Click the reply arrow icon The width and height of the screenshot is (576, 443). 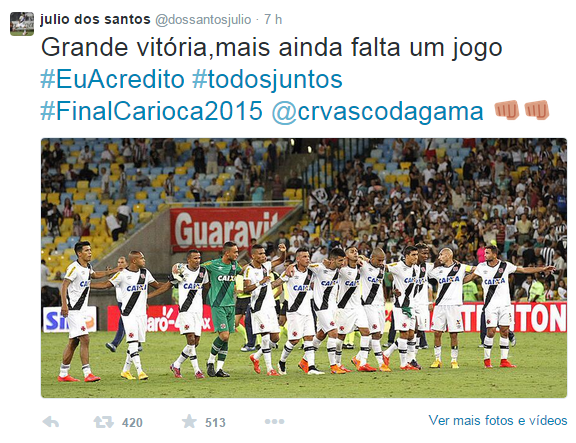point(51,422)
